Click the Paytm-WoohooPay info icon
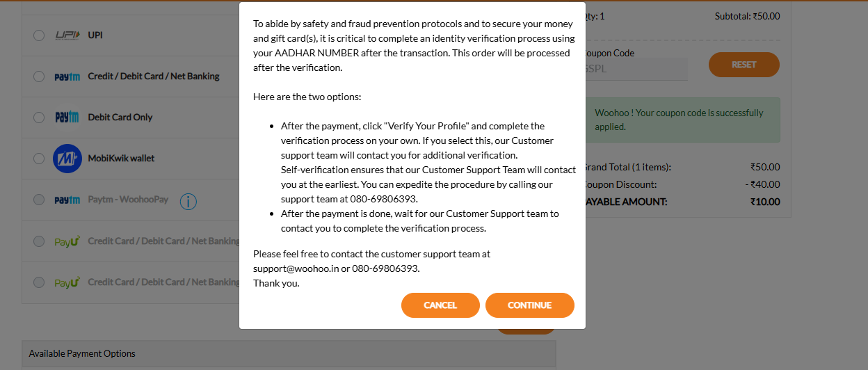 coord(188,201)
